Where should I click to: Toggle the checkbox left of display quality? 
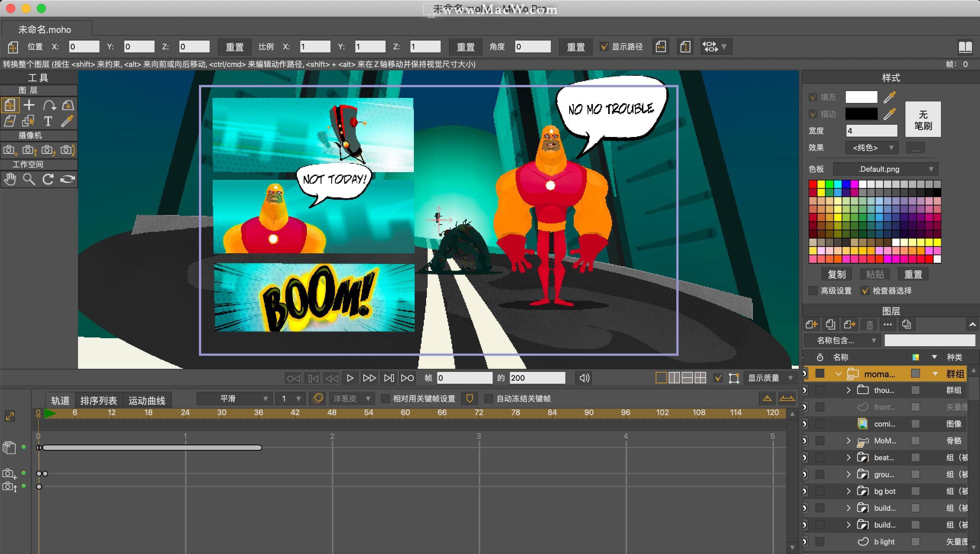[x=718, y=378]
